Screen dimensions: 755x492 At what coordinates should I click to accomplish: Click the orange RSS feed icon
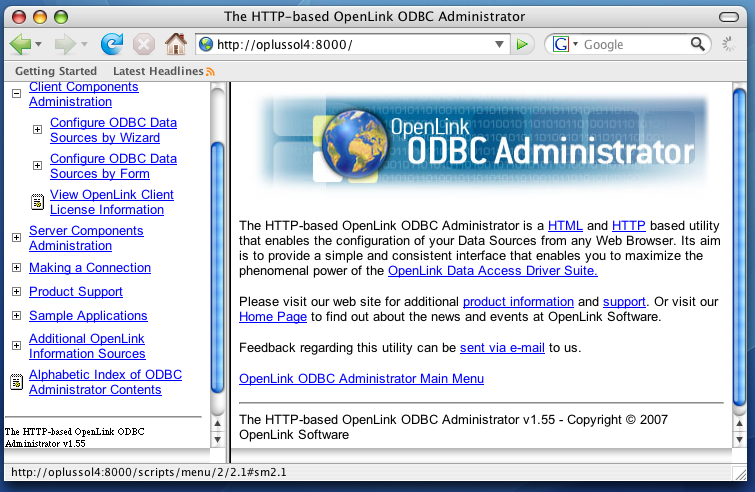[210, 72]
